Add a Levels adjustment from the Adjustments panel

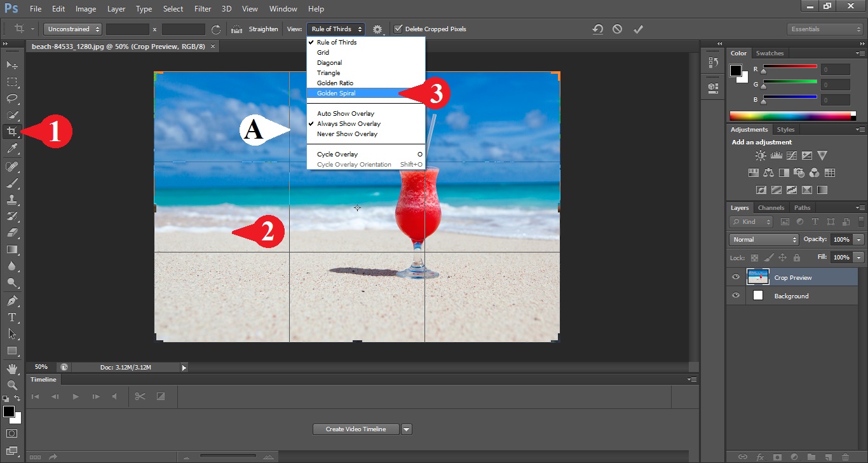pos(776,155)
